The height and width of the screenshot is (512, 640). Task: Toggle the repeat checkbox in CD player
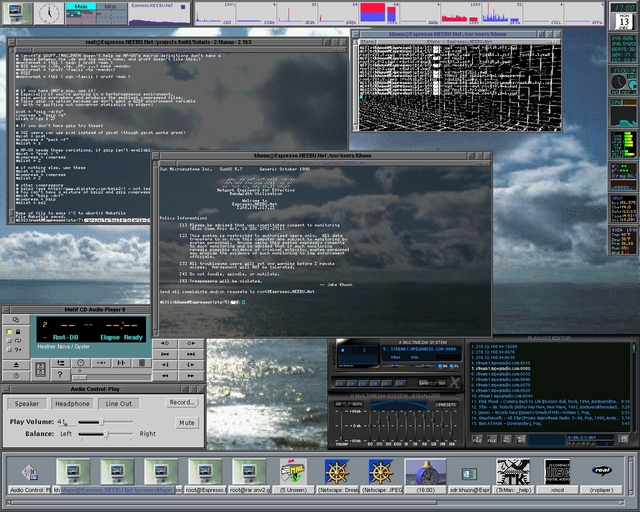(9, 341)
